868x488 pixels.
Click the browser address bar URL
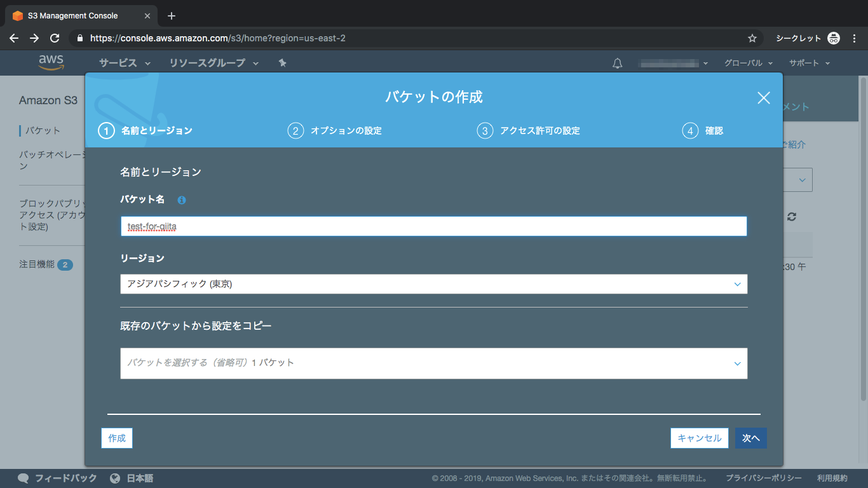click(x=218, y=38)
